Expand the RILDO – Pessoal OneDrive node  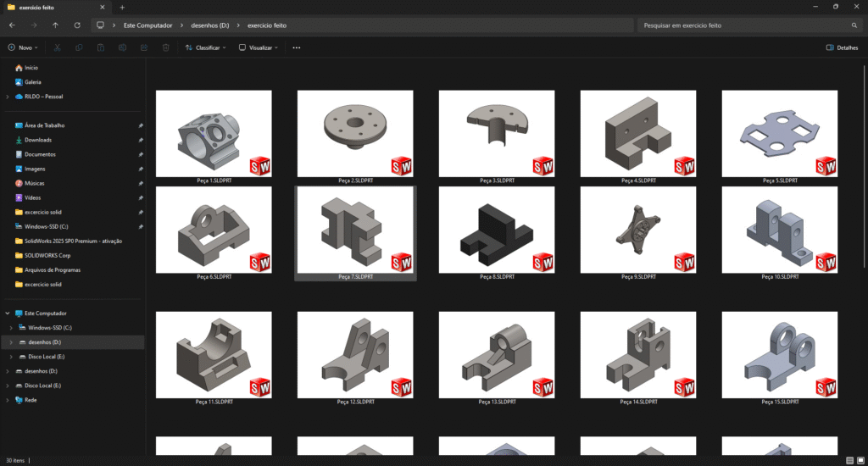8,97
